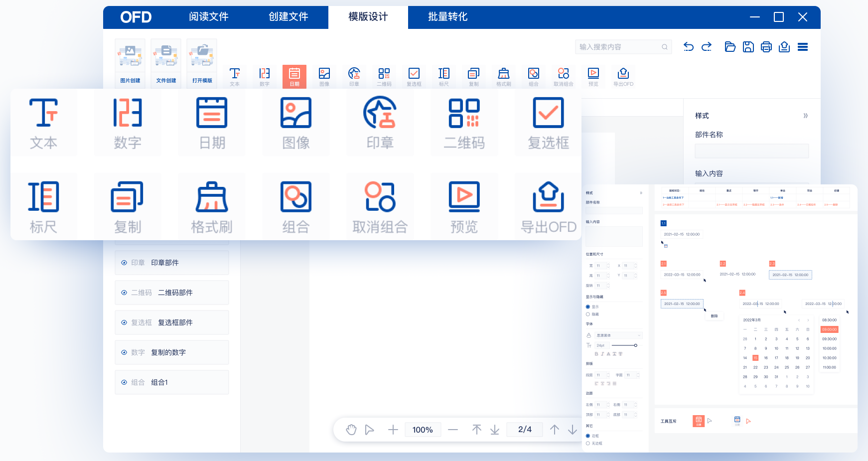The image size is (868, 461).
Task: Open the hamburger menu in top toolbar
Action: click(x=803, y=47)
